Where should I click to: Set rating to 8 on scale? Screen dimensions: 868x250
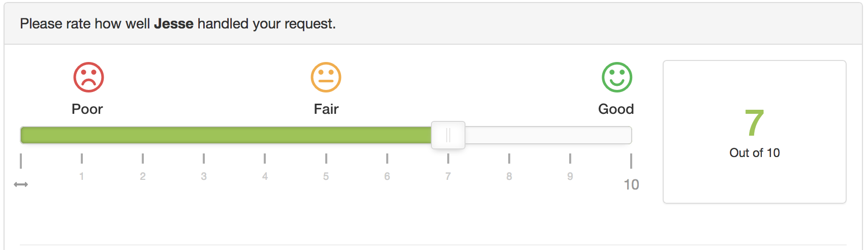[x=509, y=176]
